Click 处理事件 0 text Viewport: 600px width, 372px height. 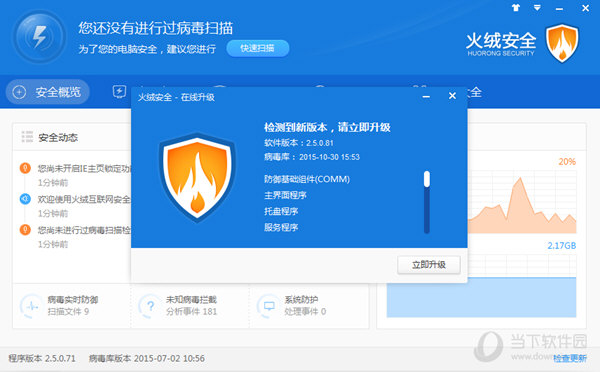[x=305, y=312]
